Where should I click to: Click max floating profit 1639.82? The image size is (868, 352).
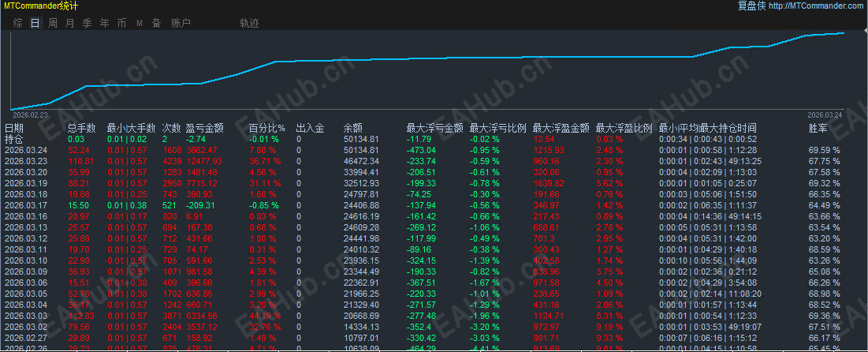[549, 183]
